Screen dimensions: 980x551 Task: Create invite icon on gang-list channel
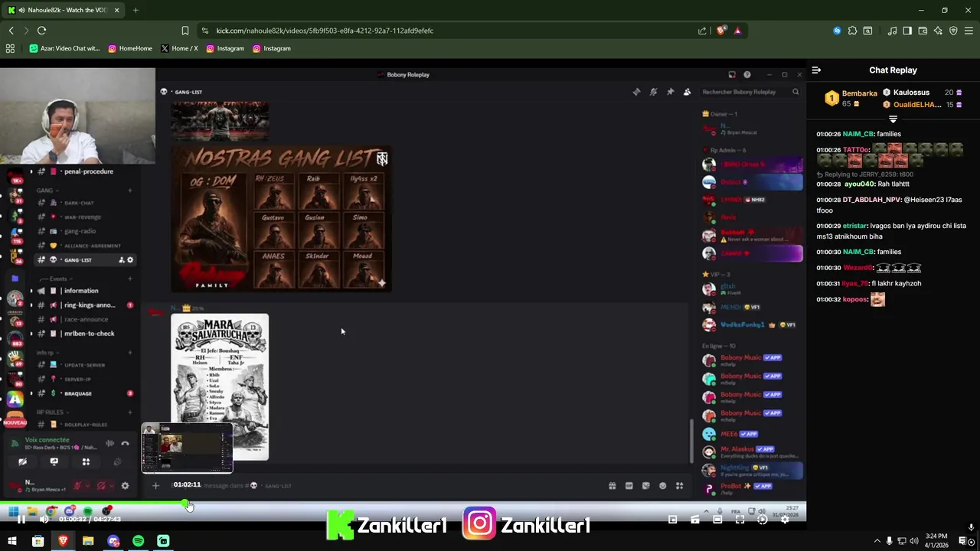pos(121,260)
